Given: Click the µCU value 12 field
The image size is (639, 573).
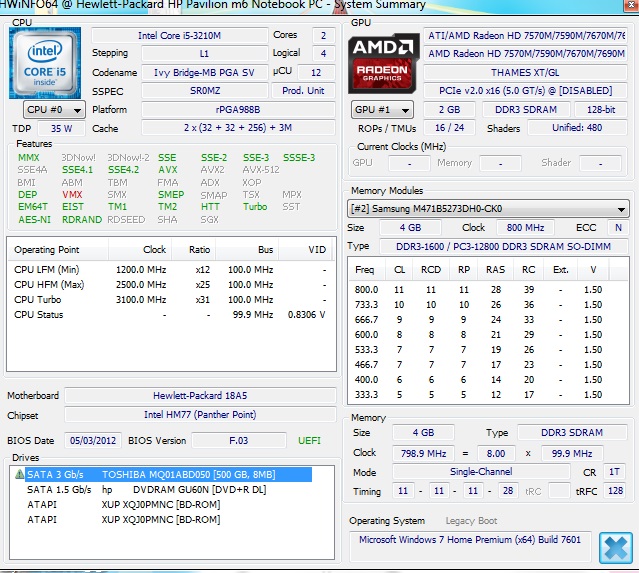Looking at the screenshot, I should (316, 73).
